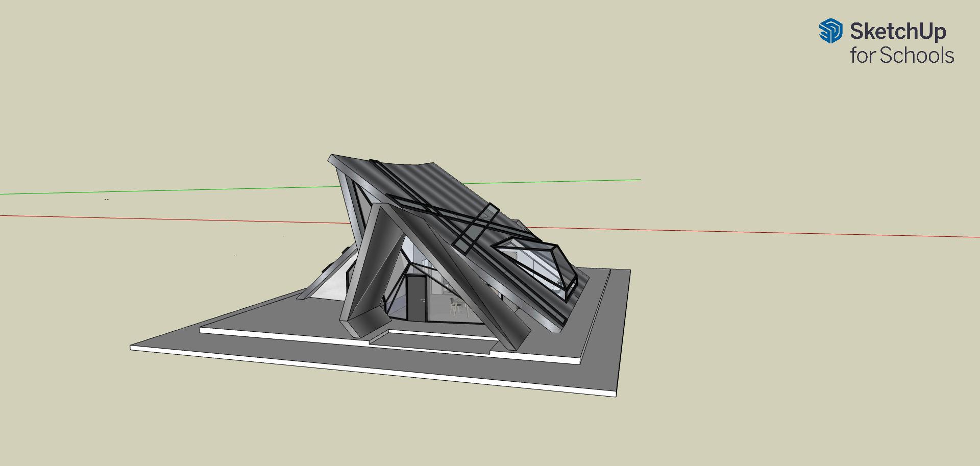Screen dimensions: 980x466
Task: Click the blue SketchUp logo icon
Action: pos(830,31)
